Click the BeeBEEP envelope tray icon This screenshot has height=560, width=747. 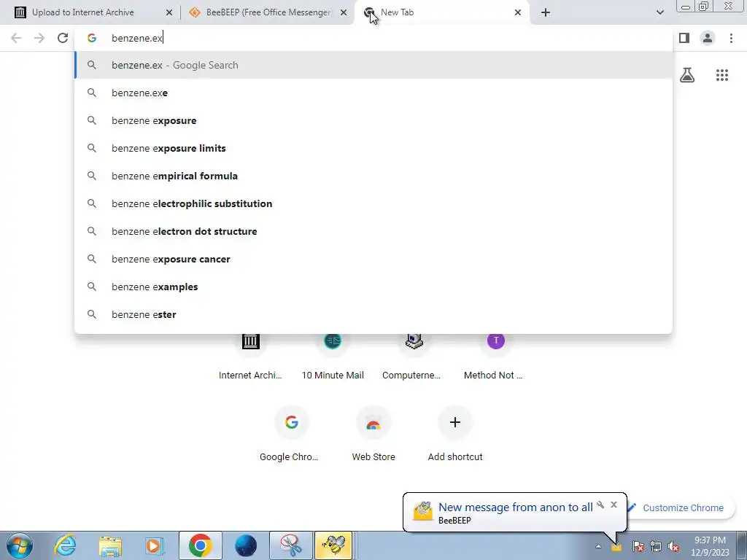click(x=616, y=547)
